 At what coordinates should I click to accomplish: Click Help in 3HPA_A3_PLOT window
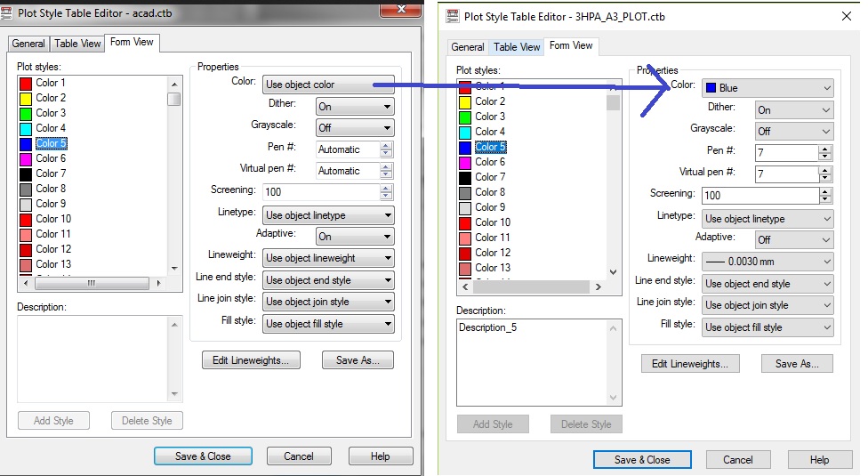click(x=820, y=459)
